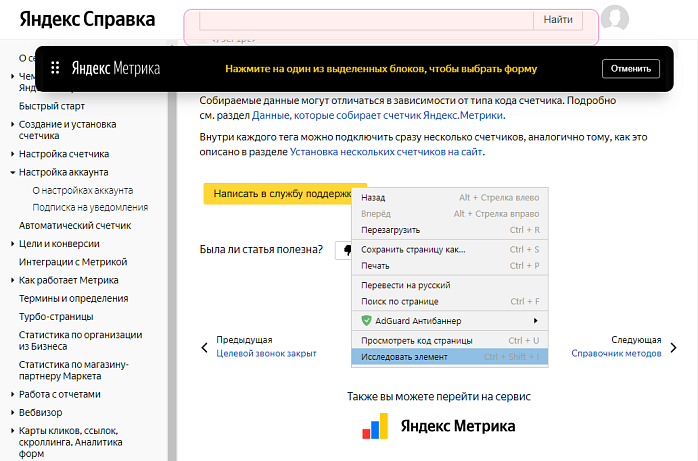The image size is (698, 461).
Task: Click the Найти search button
Action: coord(558,20)
